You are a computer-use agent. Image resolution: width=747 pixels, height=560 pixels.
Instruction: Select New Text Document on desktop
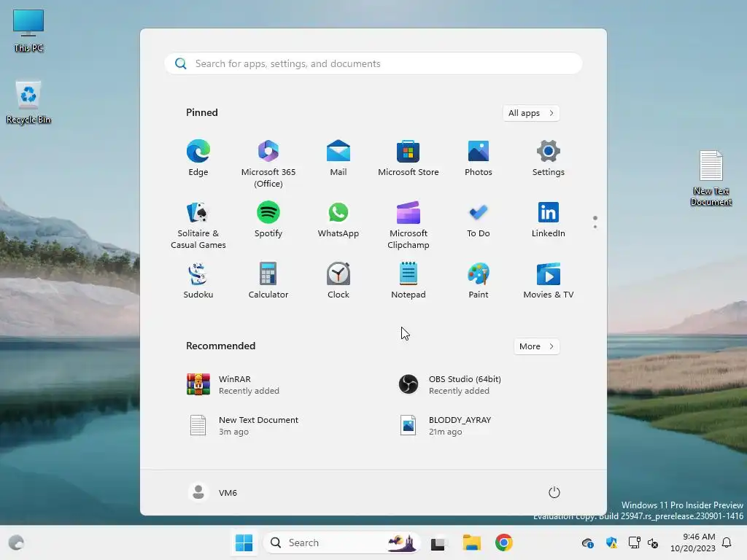tap(711, 178)
